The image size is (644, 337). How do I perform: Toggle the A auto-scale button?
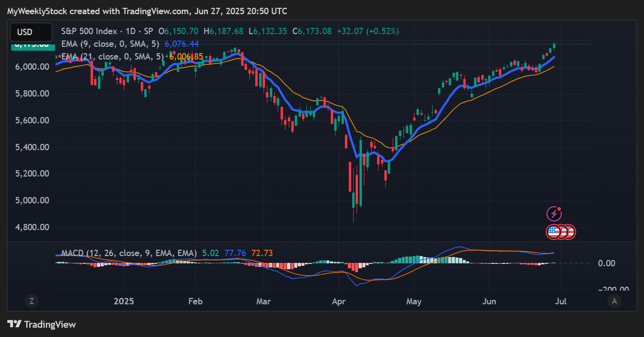tap(614, 301)
